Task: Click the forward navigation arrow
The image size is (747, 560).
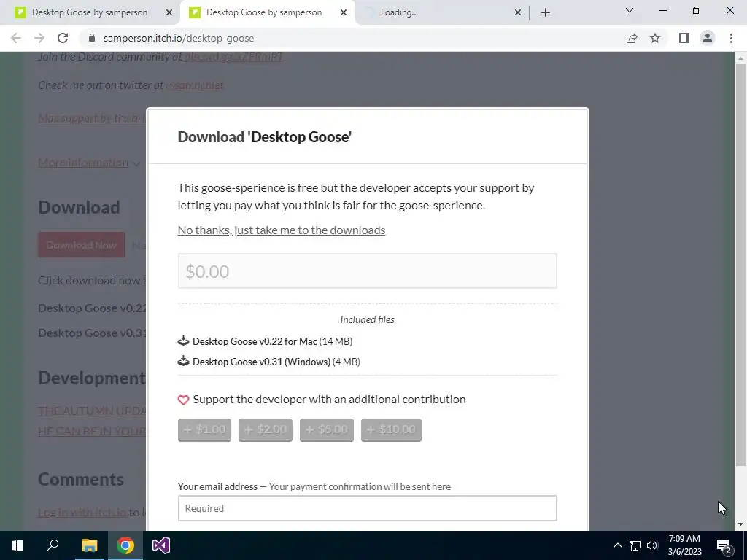Action: tap(39, 38)
